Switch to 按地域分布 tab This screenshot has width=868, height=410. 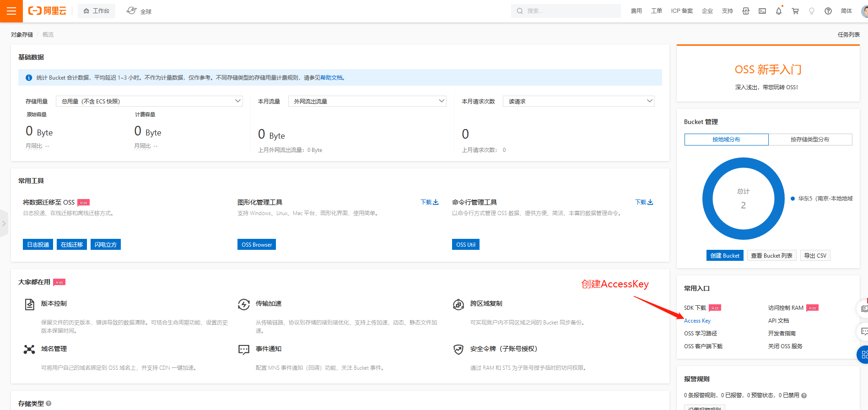[x=727, y=140]
